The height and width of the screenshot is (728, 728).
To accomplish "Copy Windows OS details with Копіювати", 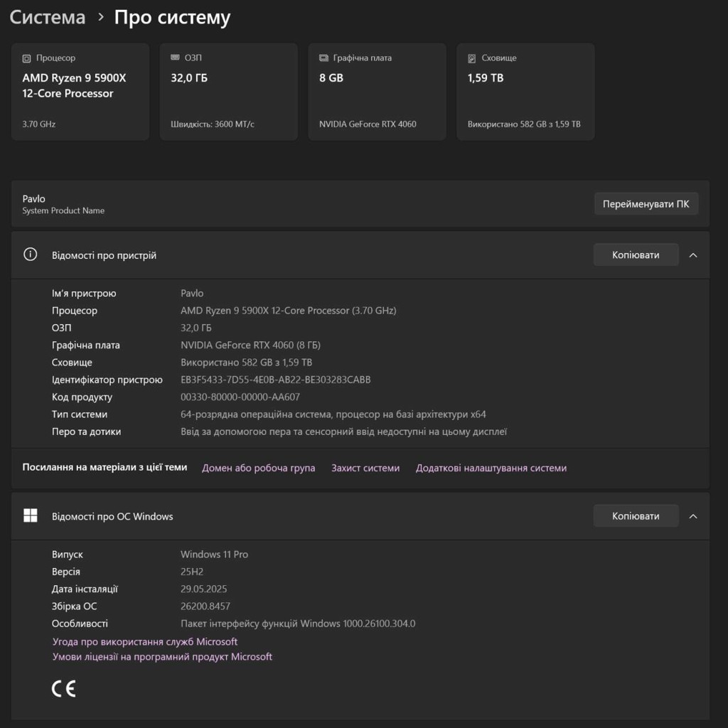I will point(636,516).
